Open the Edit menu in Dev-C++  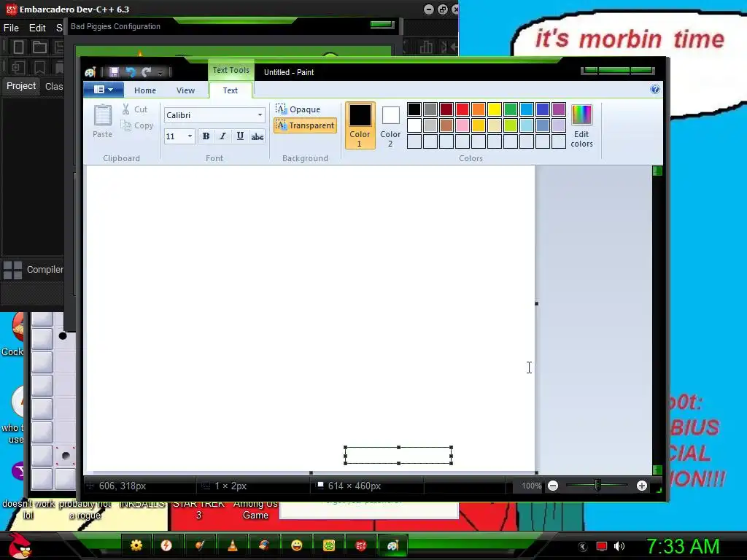(x=37, y=28)
